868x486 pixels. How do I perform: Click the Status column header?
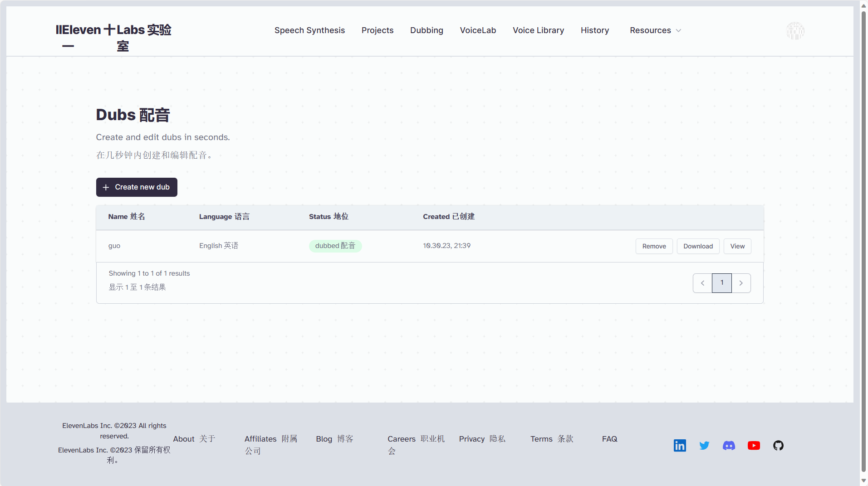[x=329, y=217]
